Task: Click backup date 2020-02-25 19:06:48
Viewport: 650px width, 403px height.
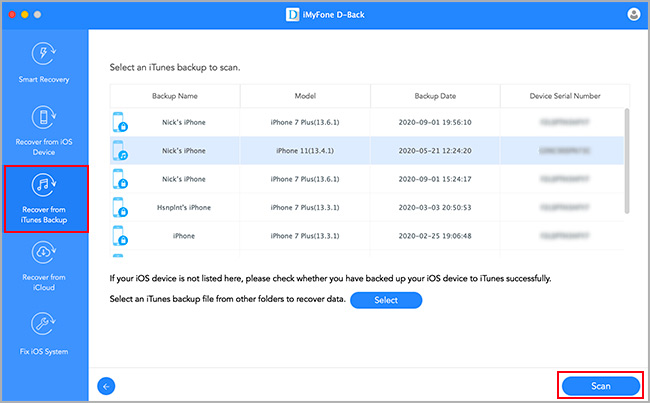Action: (435, 236)
